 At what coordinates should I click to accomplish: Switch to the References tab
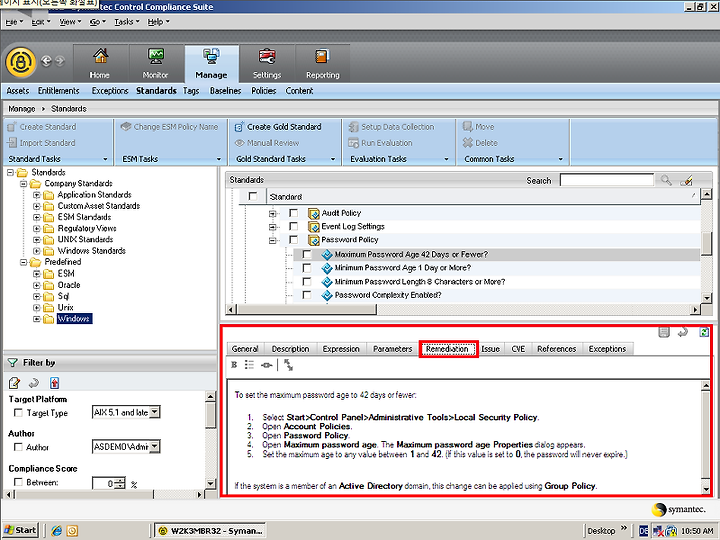click(x=557, y=349)
